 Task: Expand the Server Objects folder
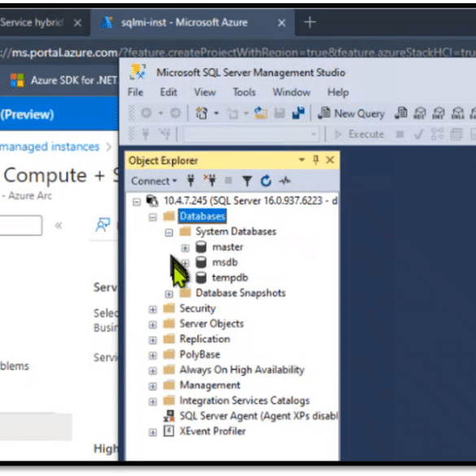point(153,325)
